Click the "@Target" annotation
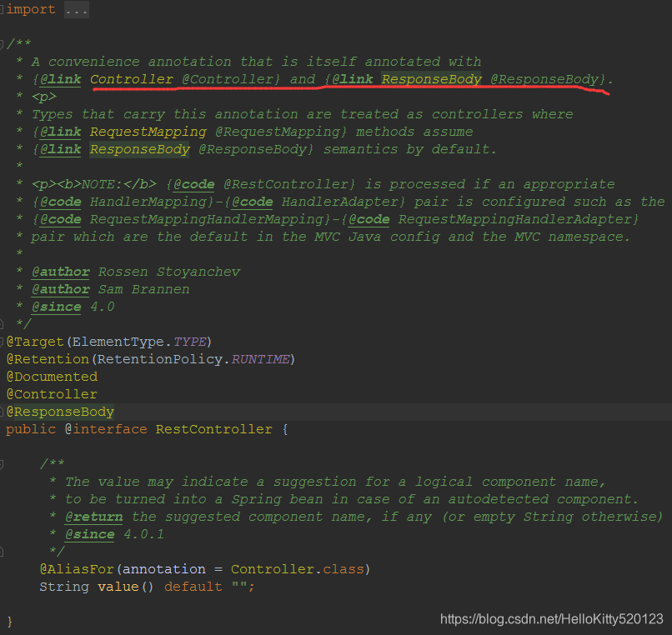This screenshot has height=635, width=672. pos(35,342)
